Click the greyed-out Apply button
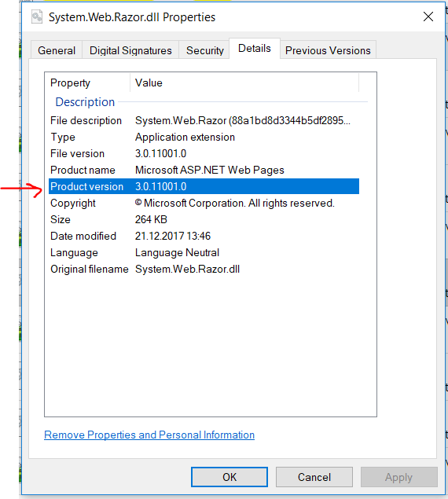Screen dimensions: 448x499 [x=399, y=477]
